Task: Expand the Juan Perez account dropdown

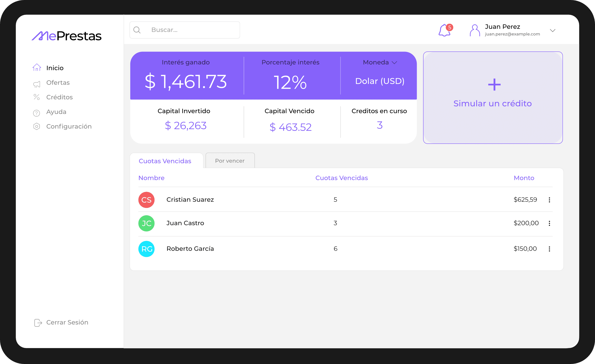Action: pos(553,30)
